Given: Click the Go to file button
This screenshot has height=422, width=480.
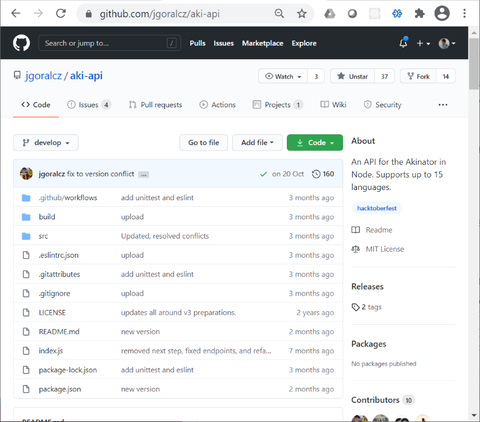Looking at the screenshot, I should (x=204, y=143).
